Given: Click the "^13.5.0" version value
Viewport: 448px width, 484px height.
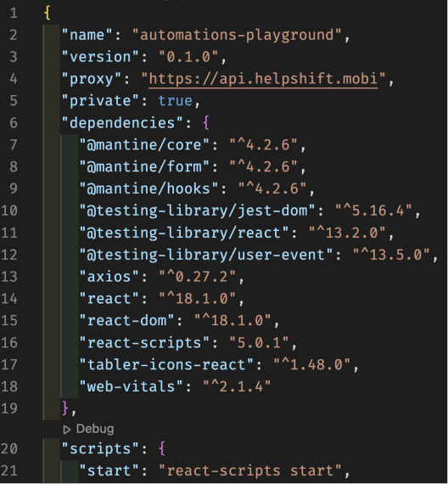Looking at the screenshot, I should point(391,255).
